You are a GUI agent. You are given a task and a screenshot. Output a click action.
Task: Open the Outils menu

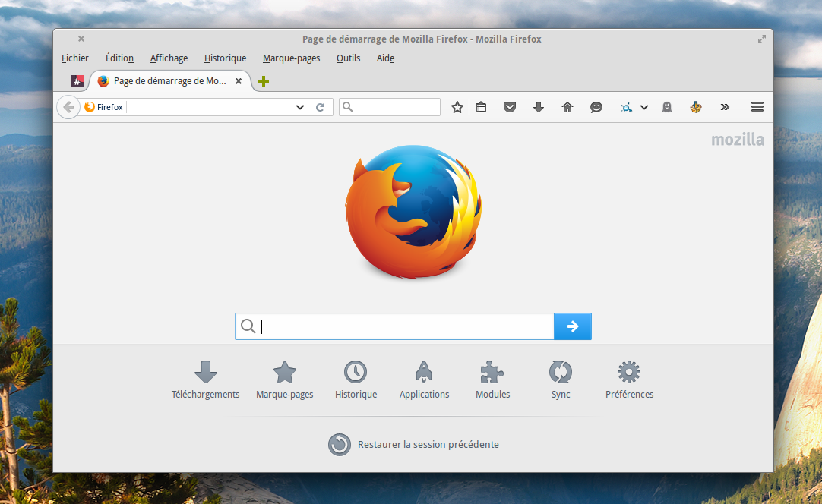click(348, 58)
